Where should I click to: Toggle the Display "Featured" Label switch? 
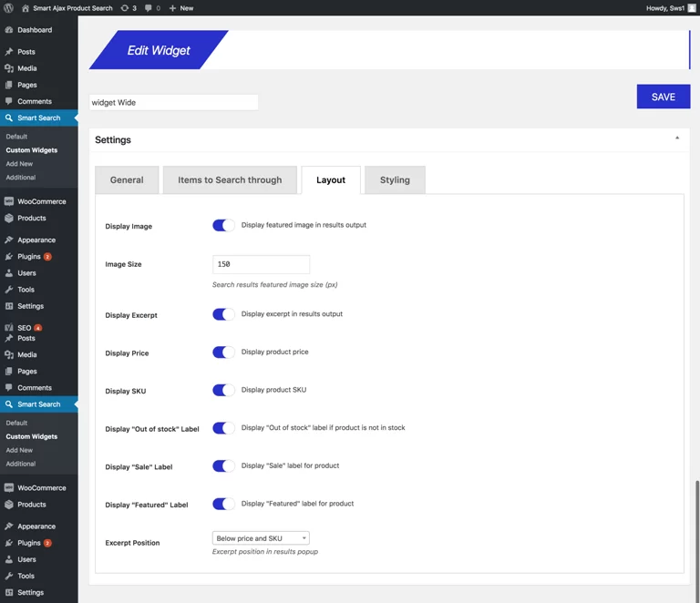coord(223,504)
